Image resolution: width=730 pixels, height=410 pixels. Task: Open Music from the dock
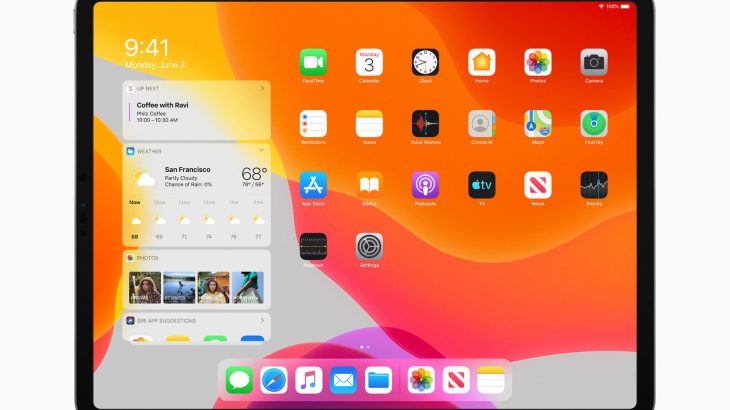[x=309, y=380]
